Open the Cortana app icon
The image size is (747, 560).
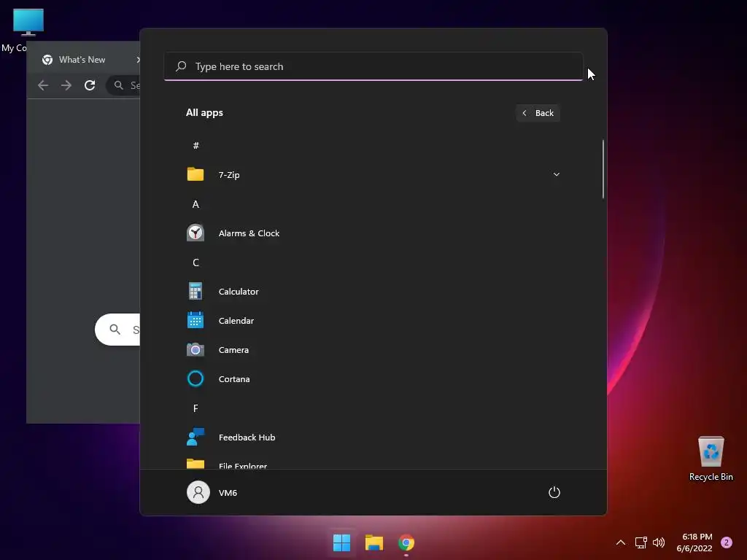coord(196,378)
